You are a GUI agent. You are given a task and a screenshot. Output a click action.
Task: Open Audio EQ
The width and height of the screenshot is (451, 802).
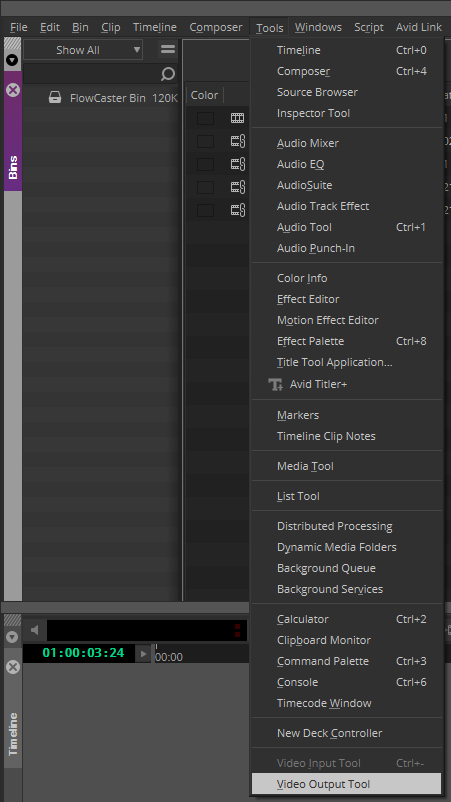(x=347, y=164)
